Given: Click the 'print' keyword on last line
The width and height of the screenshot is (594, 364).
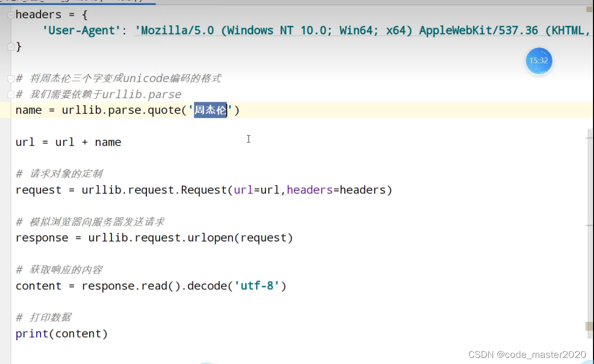Looking at the screenshot, I should 32,334.
